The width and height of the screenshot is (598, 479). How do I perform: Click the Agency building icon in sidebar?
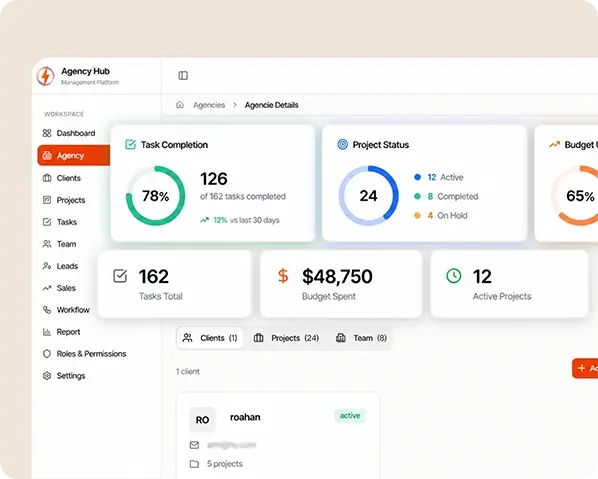(47, 155)
